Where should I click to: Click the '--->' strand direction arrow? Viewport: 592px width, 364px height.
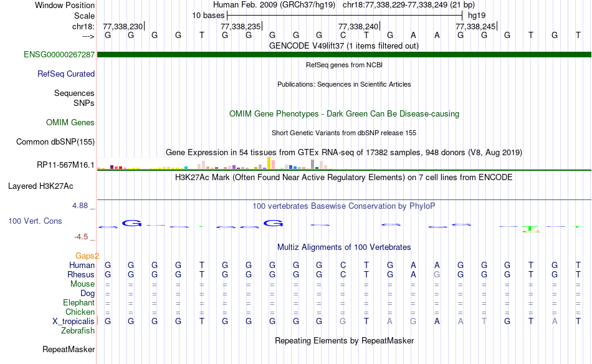(88, 36)
